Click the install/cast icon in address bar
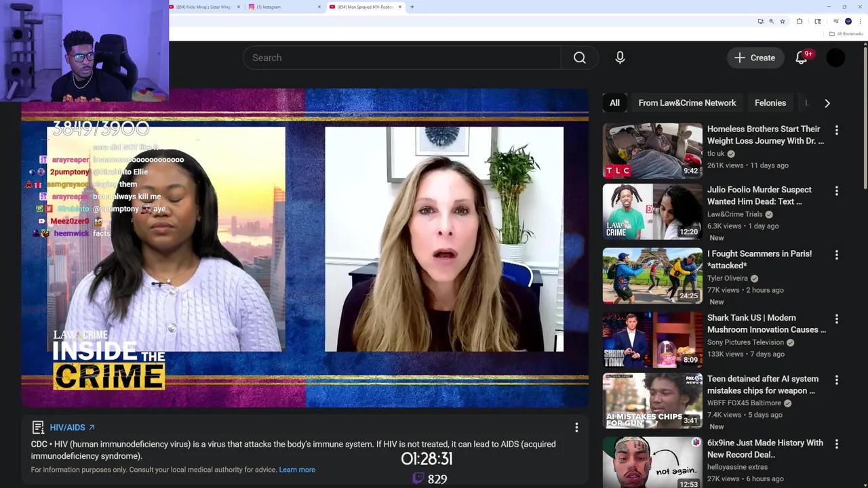Viewport: 868px width, 488px height. (760, 21)
